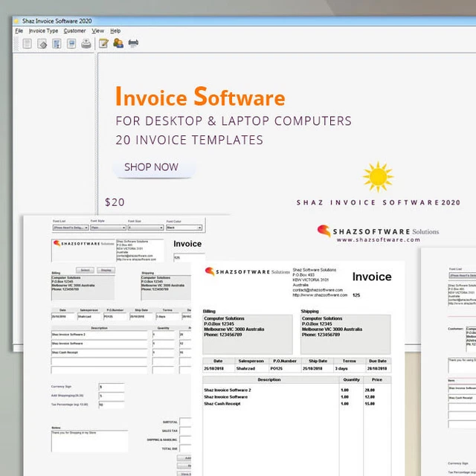
Task: Click the $20 price text
Action: coord(115,202)
